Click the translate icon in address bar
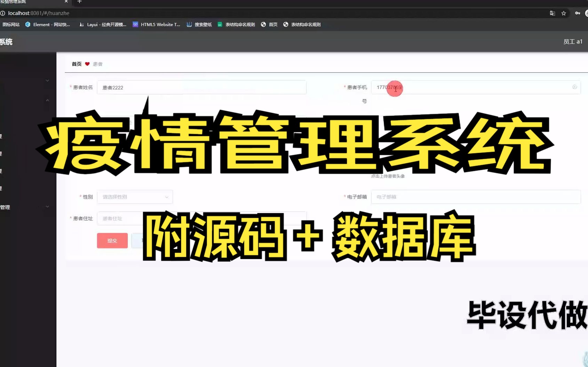The image size is (588, 367). click(x=552, y=13)
